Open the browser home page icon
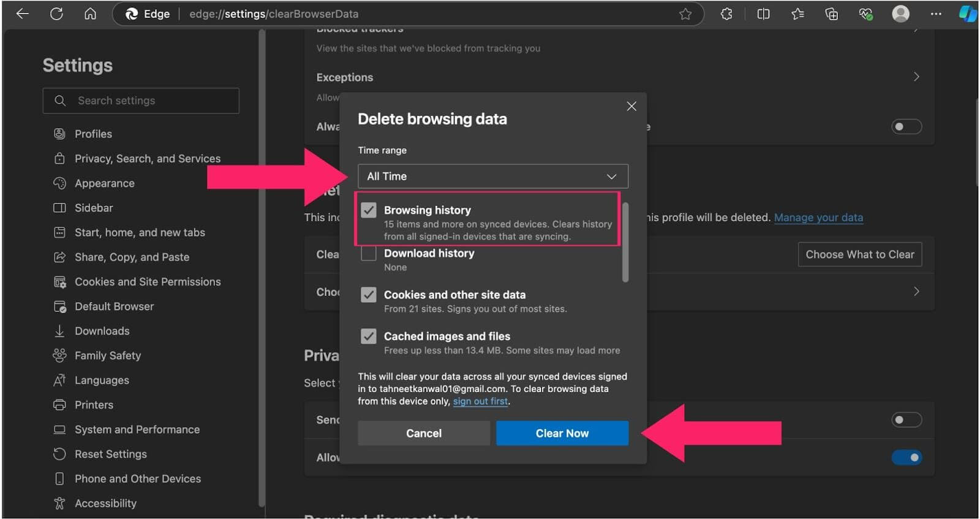980x519 pixels. point(90,13)
